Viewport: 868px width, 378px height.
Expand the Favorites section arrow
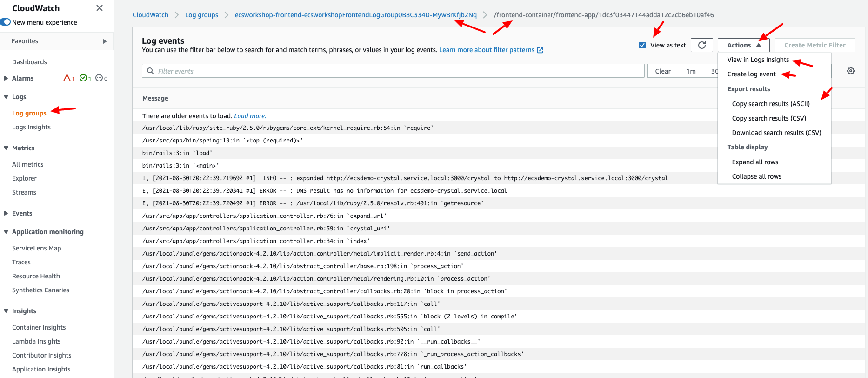[x=104, y=41]
